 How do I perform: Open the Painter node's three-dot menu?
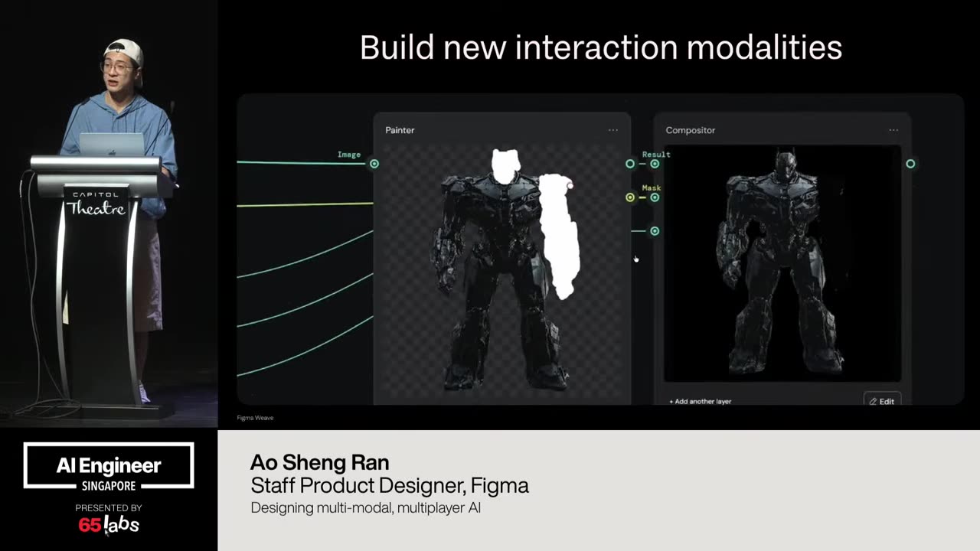pyautogui.click(x=613, y=130)
